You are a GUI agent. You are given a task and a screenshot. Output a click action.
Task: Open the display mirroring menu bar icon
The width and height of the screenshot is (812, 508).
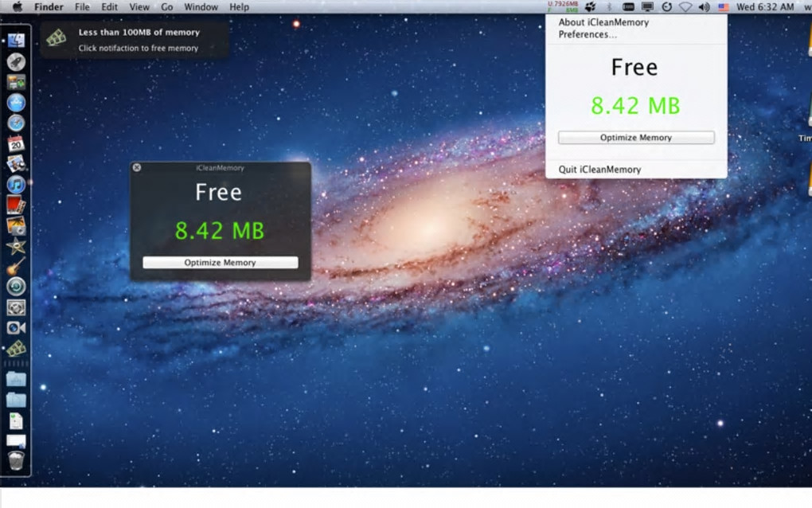pos(647,6)
